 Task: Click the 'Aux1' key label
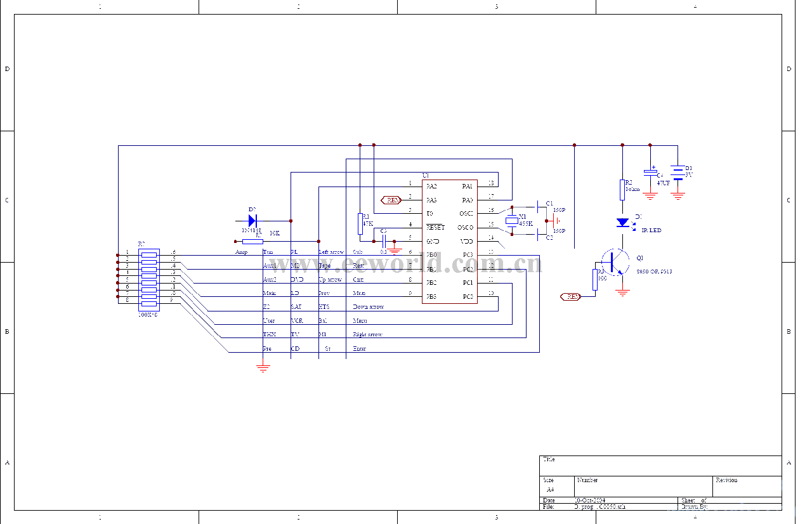[x=270, y=266]
